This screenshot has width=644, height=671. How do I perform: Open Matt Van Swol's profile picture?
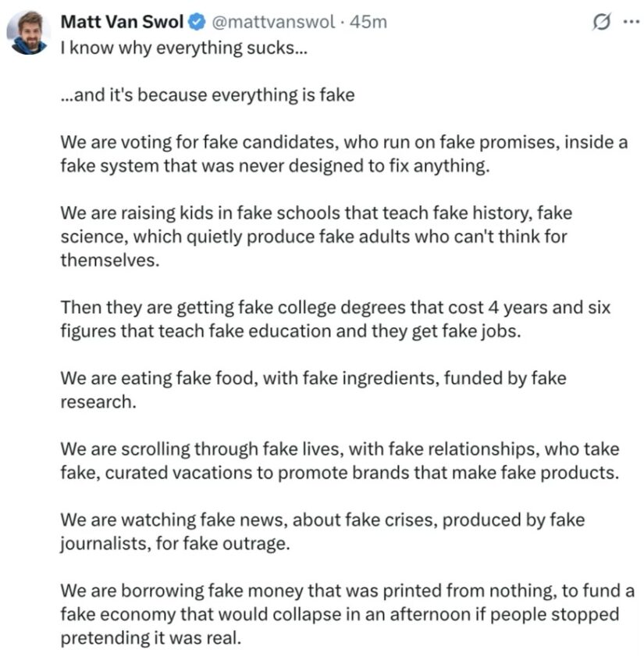[x=29, y=33]
